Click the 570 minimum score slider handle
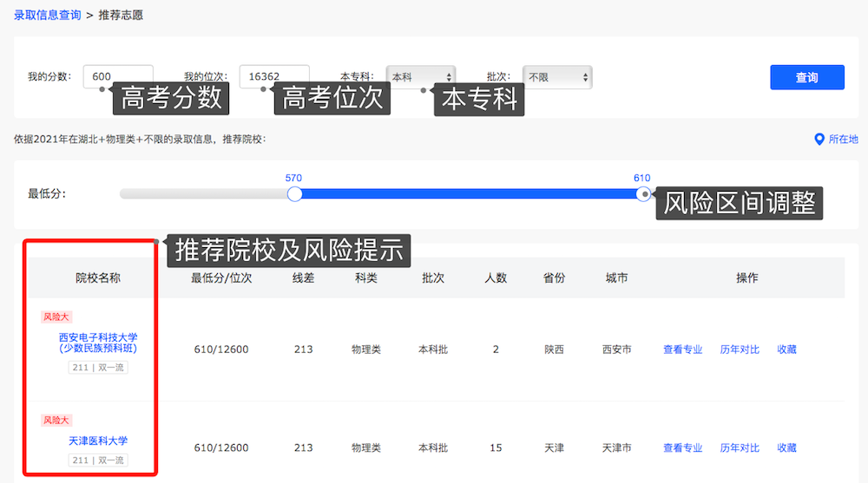868x483 pixels. click(x=294, y=194)
